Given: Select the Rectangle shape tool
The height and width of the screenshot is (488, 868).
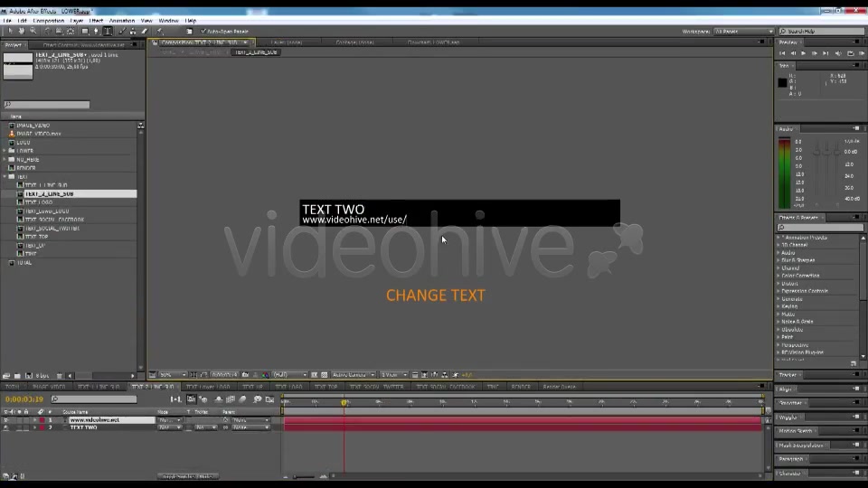Looking at the screenshot, I should pyautogui.click(x=85, y=32).
